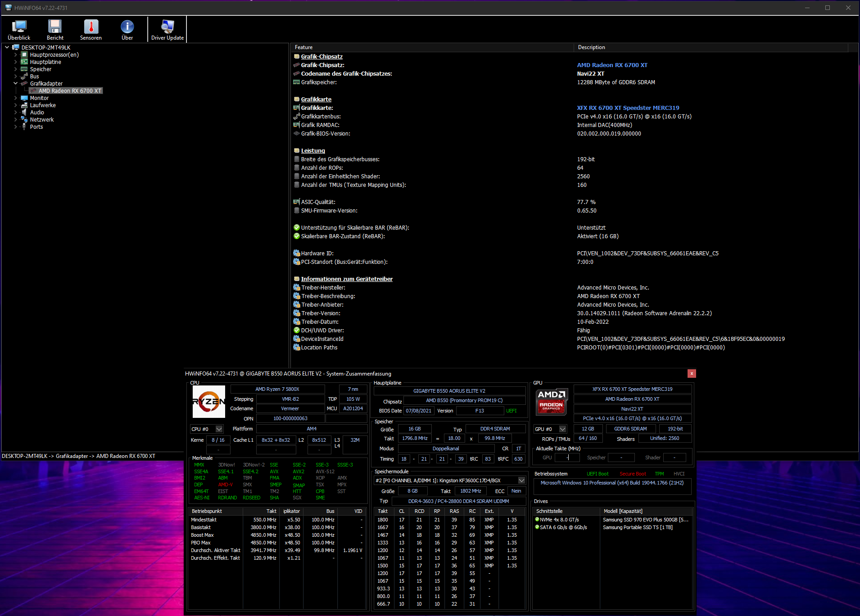Viewport: 860px width, 616px height.
Task: Click the AMD Radeon Graphics logo
Action: [x=552, y=401]
